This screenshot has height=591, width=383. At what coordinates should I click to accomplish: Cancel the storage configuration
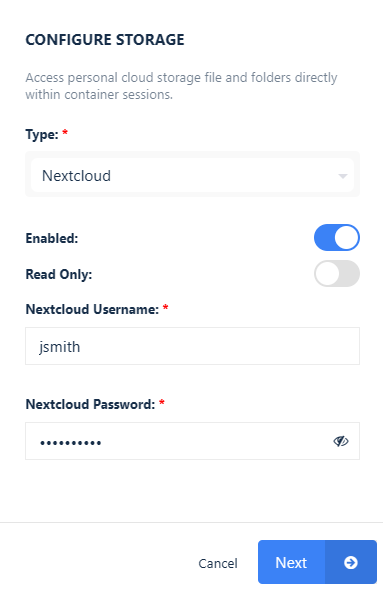click(x=218, y=563)
